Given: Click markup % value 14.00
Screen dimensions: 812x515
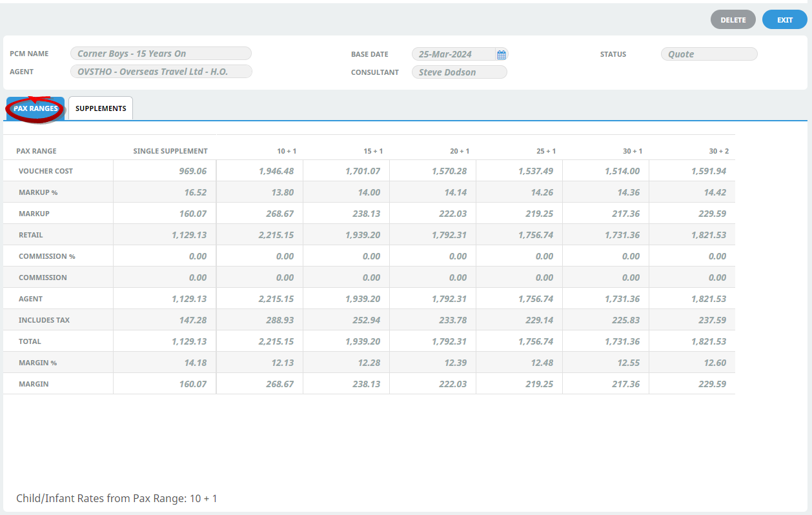Looking at the screenshot, I should click(369, 192).
